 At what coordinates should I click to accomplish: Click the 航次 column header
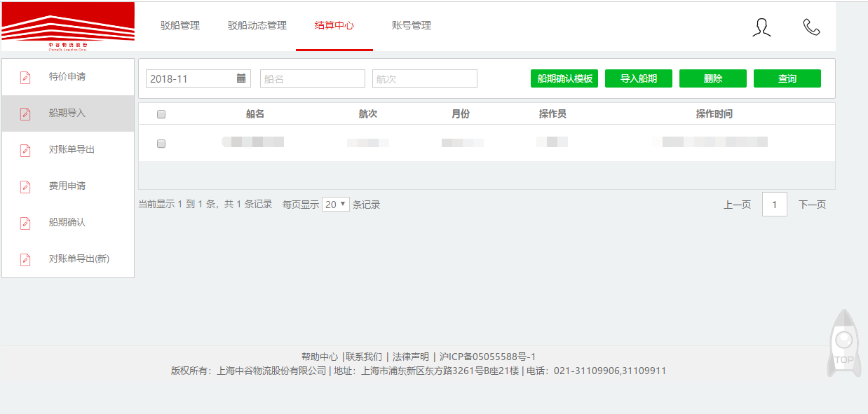[x=368, y=113]
